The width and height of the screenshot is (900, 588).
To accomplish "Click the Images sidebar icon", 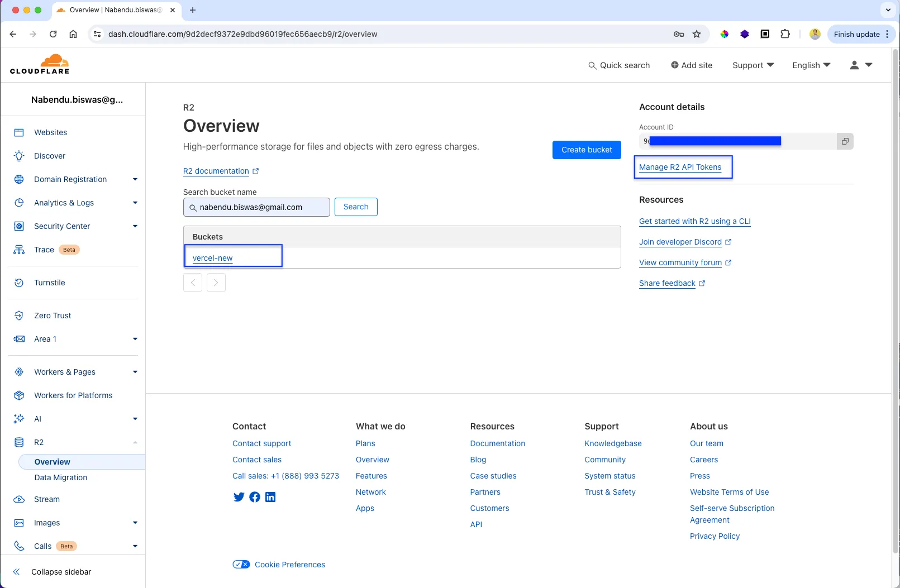I will point(19,523).
